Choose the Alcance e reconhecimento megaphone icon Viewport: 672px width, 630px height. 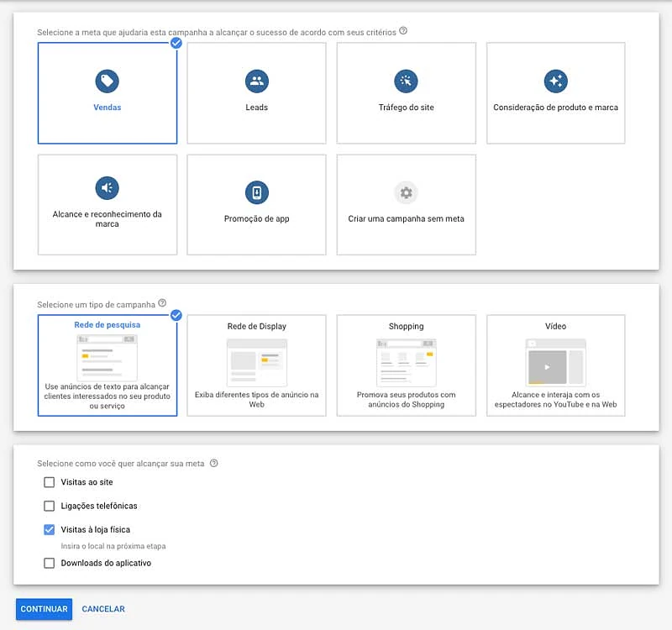108,187
